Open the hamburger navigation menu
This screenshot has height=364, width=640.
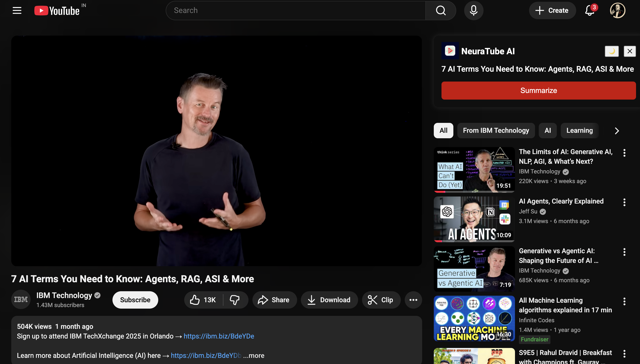[x=17, y=10]
